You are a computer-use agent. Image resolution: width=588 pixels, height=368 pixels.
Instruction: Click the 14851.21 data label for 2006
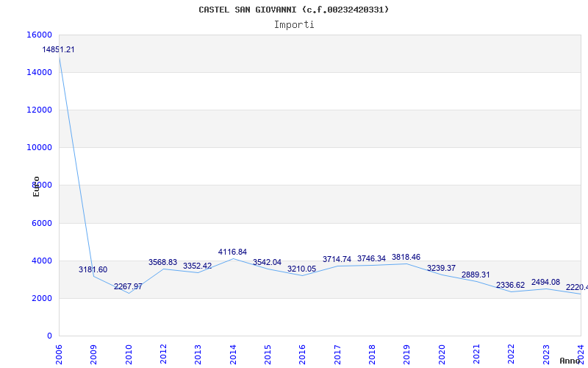[x=58, y=49]
